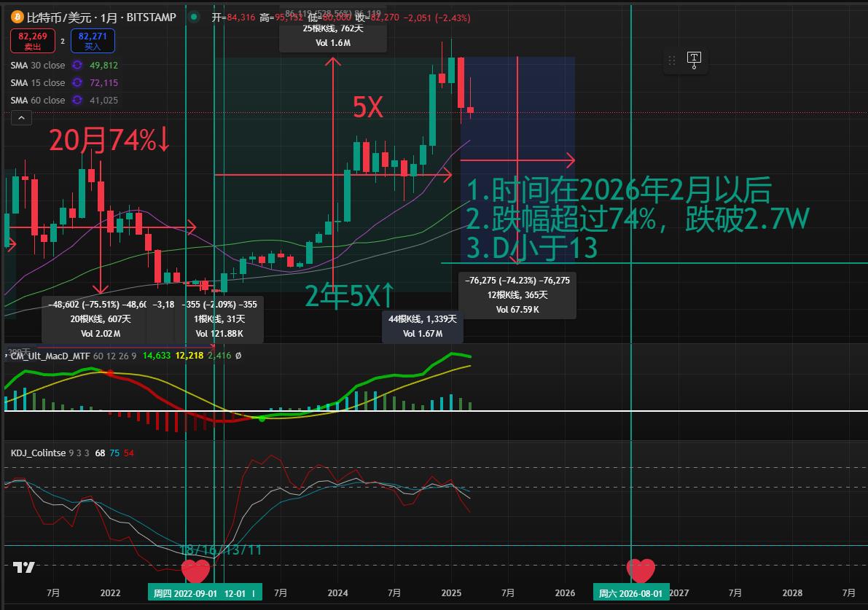Select the green 1.时间在2026年2月以后 text note

coord(619,190)
